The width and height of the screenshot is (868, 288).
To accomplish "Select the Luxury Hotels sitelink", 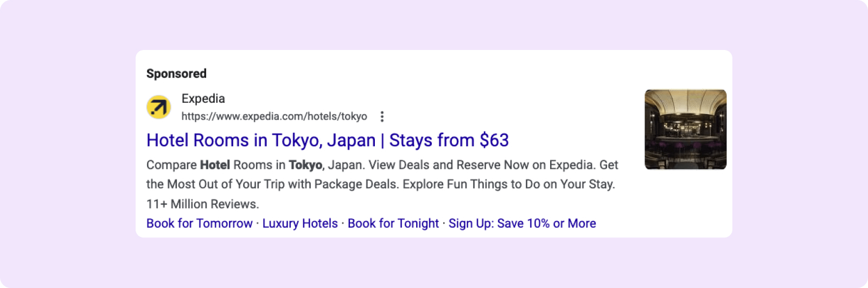I will pyautogui.click(x=300, y=223).
